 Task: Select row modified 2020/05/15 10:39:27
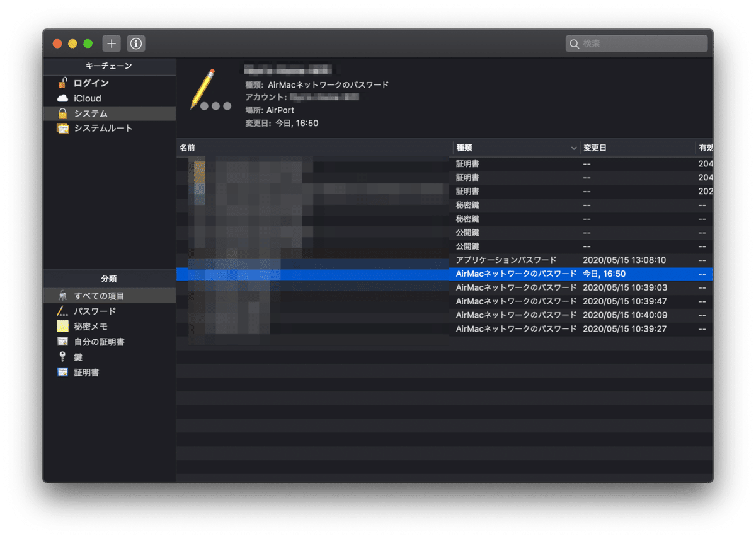[445, 329]
